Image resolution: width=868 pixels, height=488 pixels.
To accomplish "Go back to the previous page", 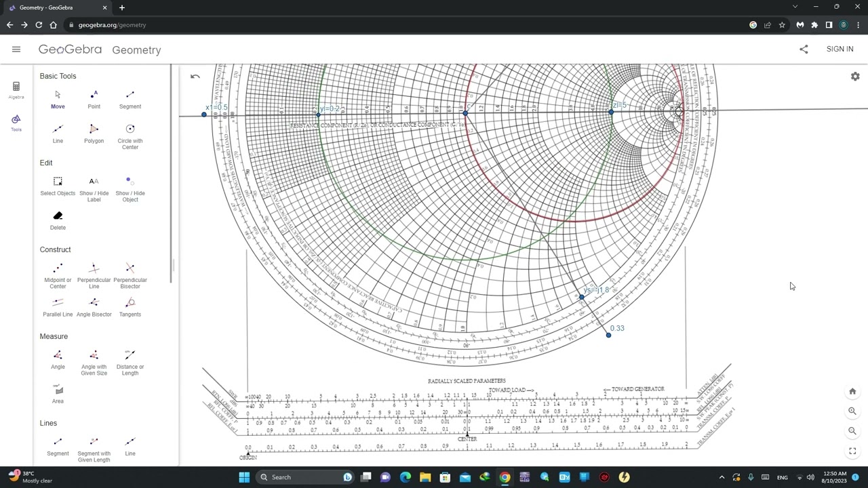I will point(9,25).
